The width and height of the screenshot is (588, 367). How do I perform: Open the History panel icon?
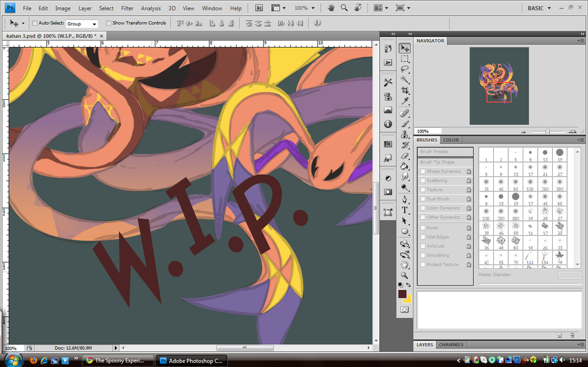(x=388, y=49)
